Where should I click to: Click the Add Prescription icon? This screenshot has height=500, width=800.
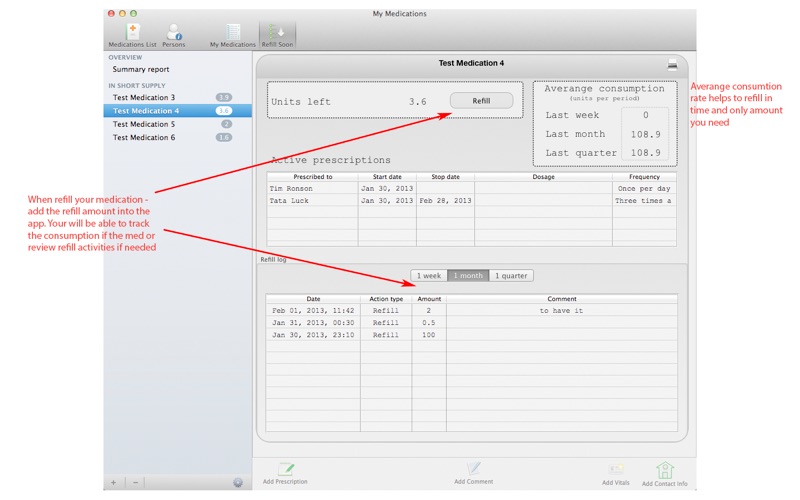pyautogui.click(x=285, y=469)
